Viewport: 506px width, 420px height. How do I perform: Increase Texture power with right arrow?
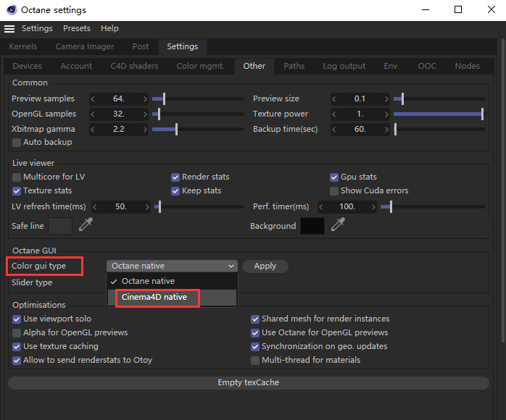click(386, 114)
